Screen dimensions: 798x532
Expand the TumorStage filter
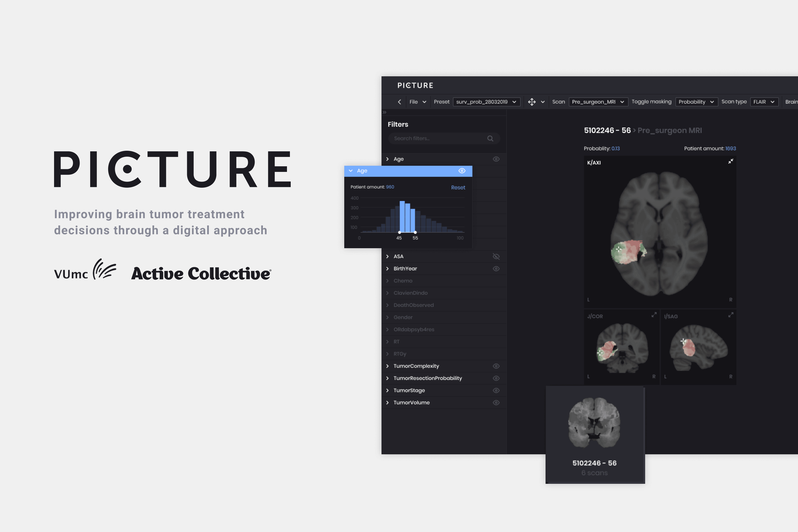pyautogui.click(x=387, y=391)
